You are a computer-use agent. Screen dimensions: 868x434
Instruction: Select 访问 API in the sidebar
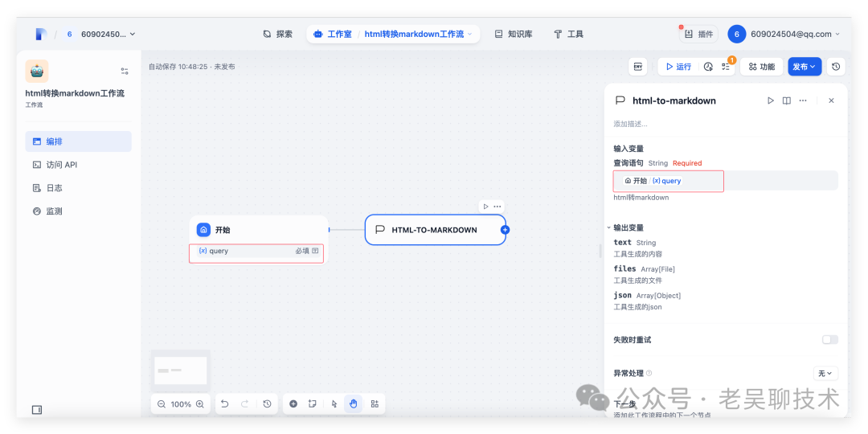pyautogui.click(x=79, y=165)
